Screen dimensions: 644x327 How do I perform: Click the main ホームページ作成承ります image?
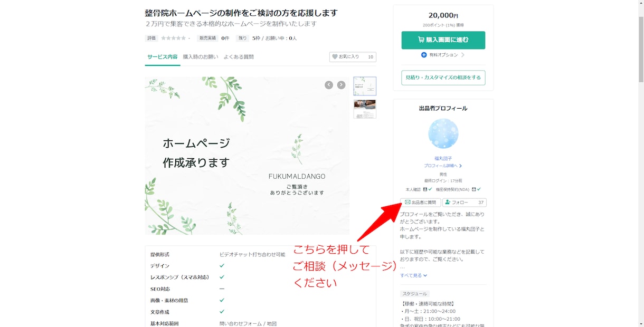coord(247,156)
